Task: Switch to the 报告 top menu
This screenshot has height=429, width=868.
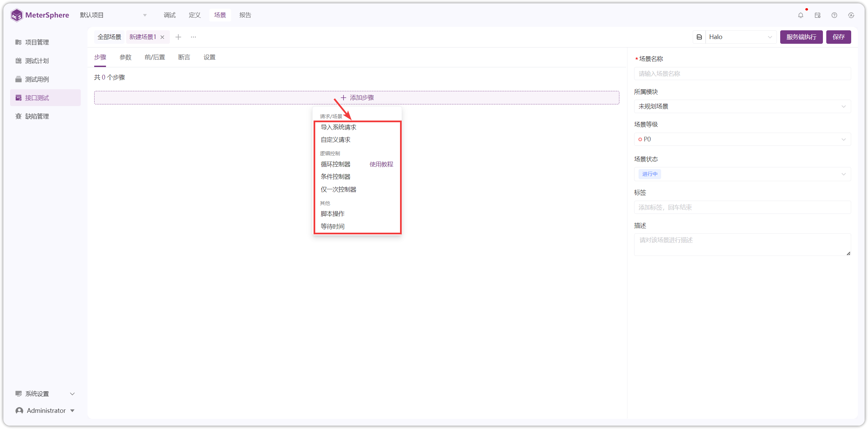Action: coord(245,15)
